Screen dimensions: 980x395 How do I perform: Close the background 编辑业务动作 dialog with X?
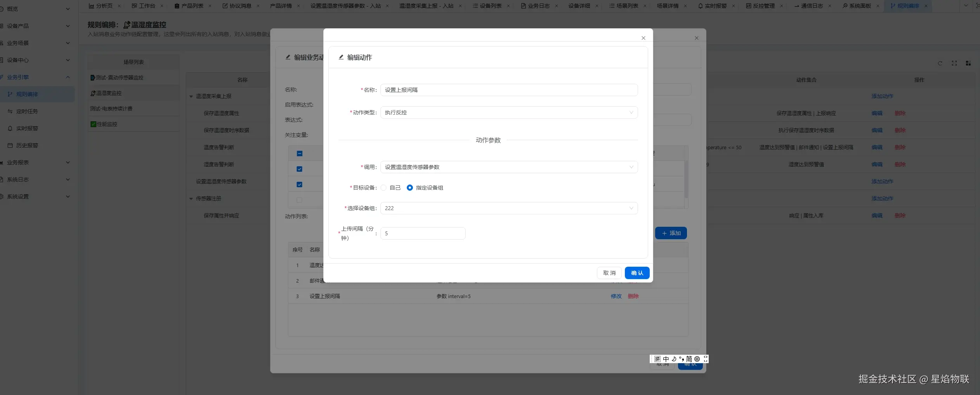click(697, 38)
